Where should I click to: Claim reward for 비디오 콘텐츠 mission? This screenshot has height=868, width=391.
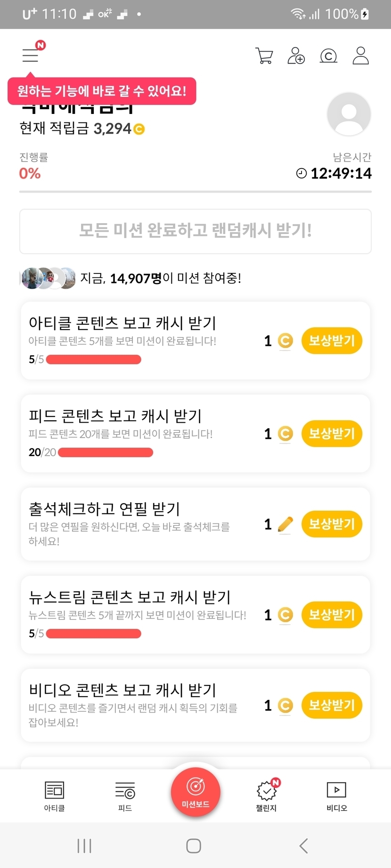[x=331, y=705]
